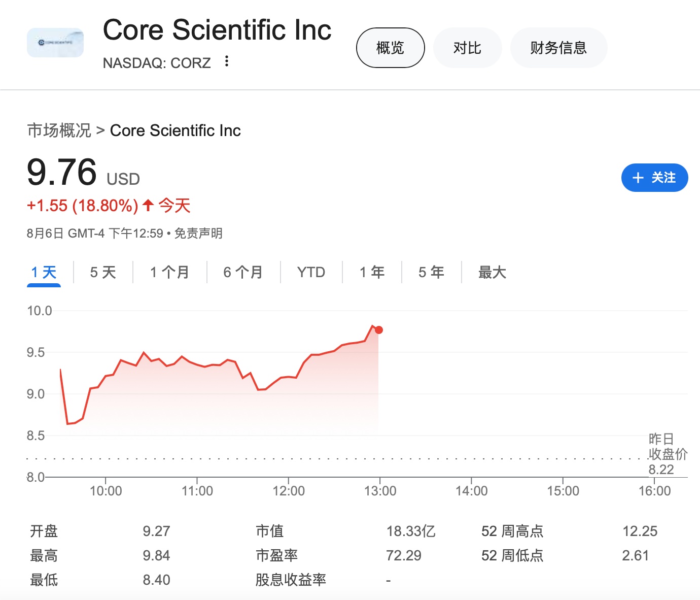
Task: Click the red upward arrow price indicator
Action: tap(148, 206)
